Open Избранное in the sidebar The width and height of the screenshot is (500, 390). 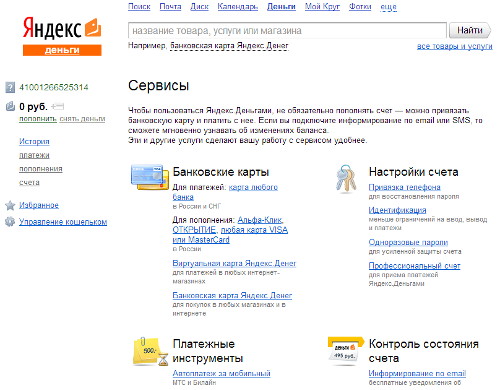[39, 205]
